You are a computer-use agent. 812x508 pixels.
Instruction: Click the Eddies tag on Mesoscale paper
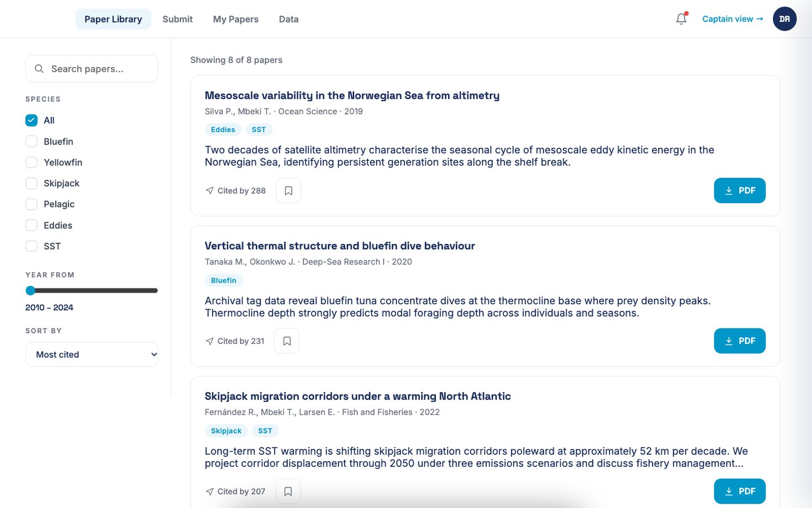(223, 130)
